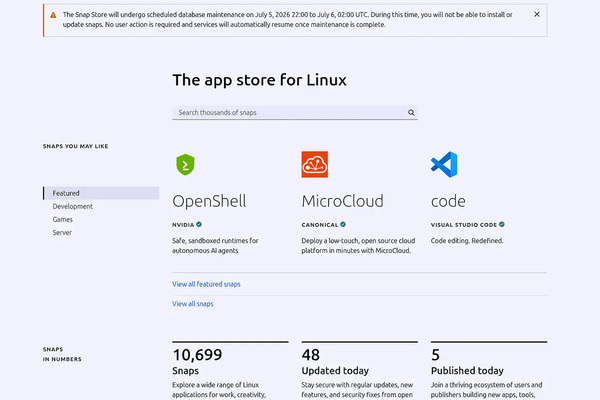Open the MicroCloud snap title
The height and width of the screenshot is (400, 600).
point(342,201)
